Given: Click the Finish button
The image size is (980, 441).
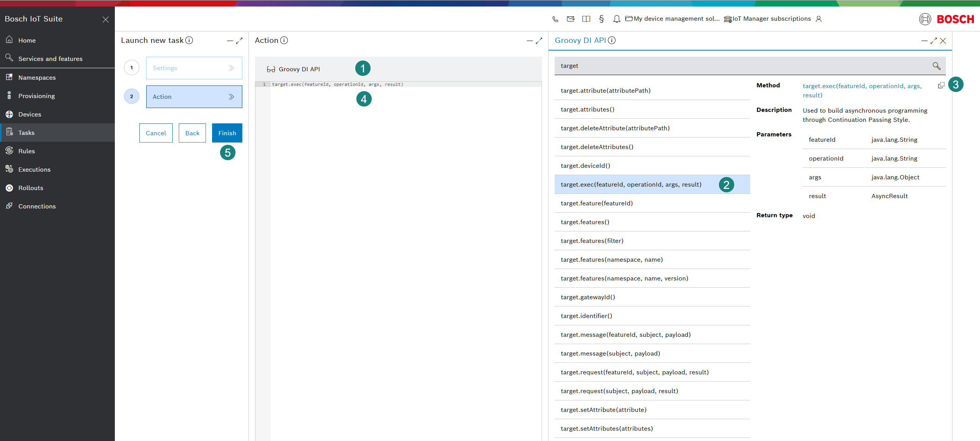Looking at the screenshot, I should 227,133.
